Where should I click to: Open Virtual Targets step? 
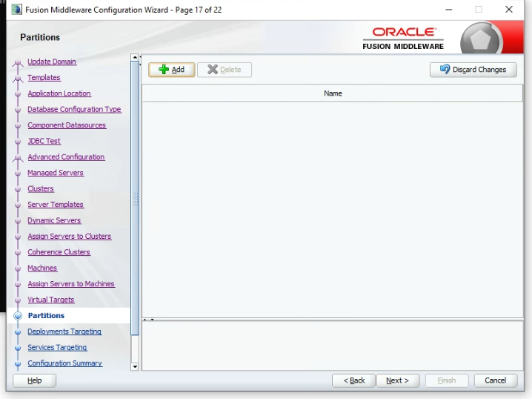tap(51, 300)
